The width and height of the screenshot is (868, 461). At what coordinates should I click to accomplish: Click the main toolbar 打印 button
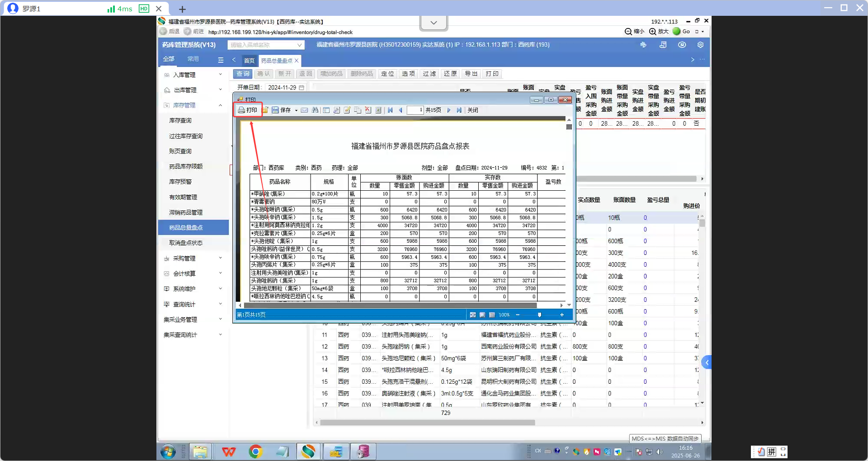pyautogui.click(x=492, y=74)
